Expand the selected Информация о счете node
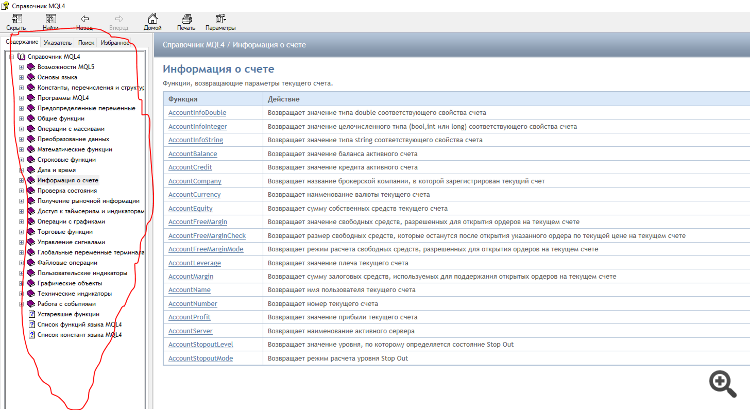 point(21,180)
